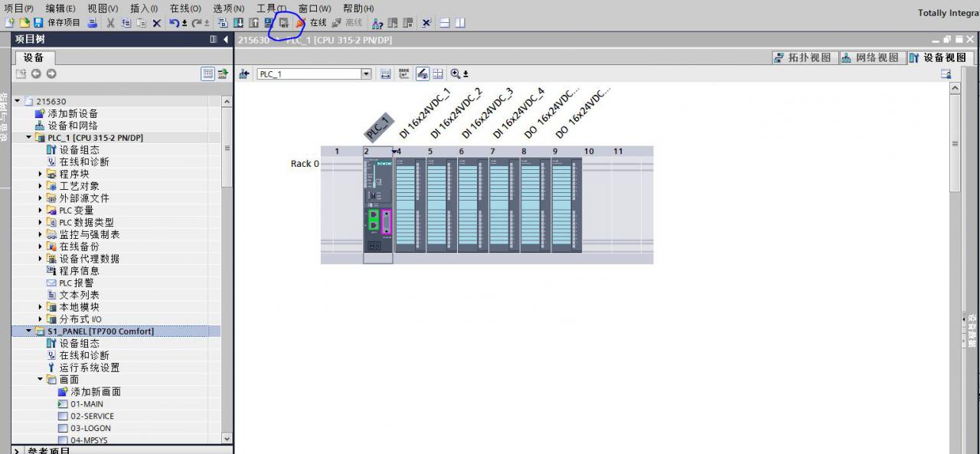
Task: Expand the 监控与强制表 folder
Action: tap(41, 234)
